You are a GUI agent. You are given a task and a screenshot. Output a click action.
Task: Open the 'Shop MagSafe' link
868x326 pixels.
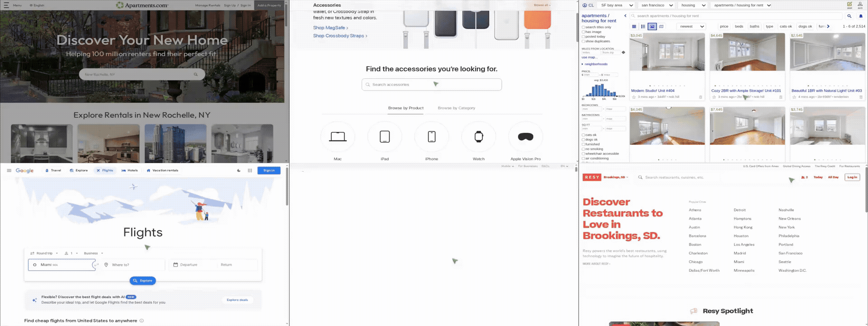[330, 28]
